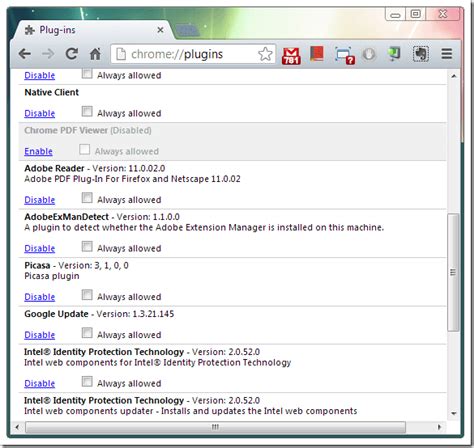Click the red book extension icon
The height and width of the screenshot is (448, 474).
click(x=316, y=54)
